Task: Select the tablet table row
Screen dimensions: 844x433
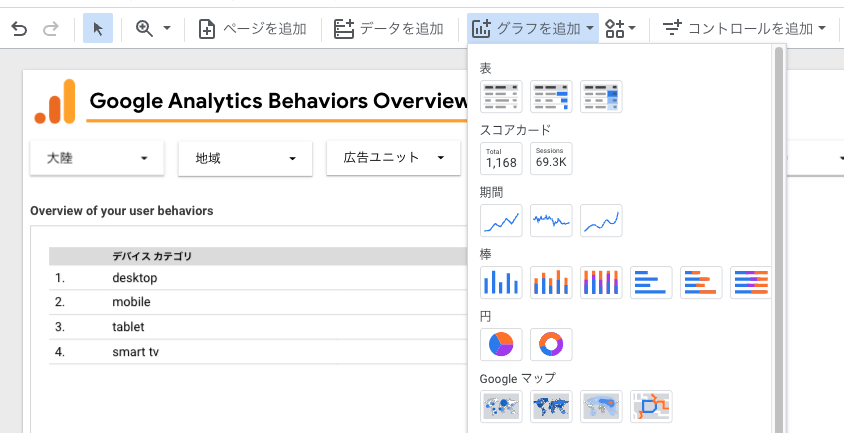Action: pos(258,327)
